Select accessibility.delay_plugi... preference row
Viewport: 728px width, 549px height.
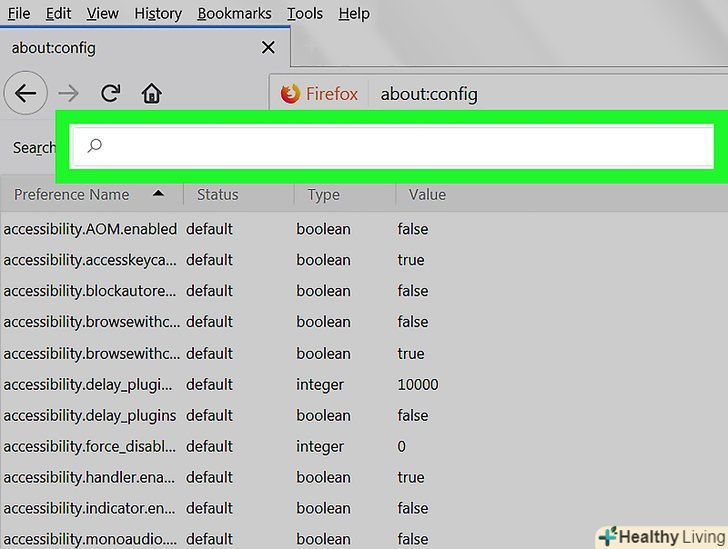364,385
